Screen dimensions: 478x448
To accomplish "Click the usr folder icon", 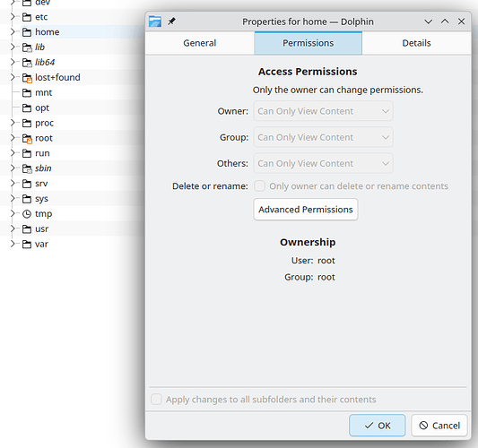I will (27, 229).
